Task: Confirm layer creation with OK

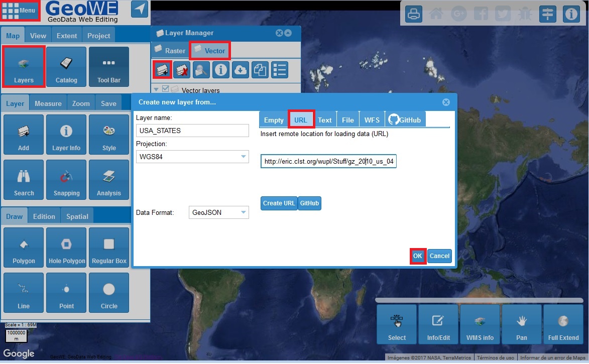Action: click(x=417, y=256)
